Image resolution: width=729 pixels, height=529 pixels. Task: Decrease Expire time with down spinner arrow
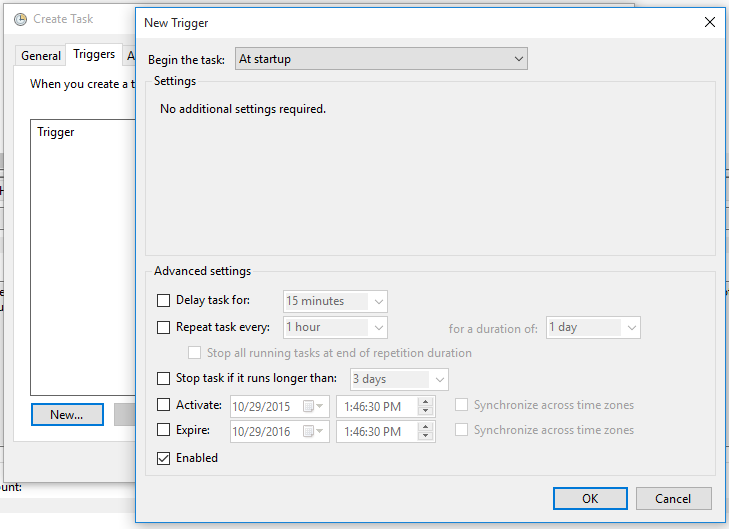click(x=425, y=436)
